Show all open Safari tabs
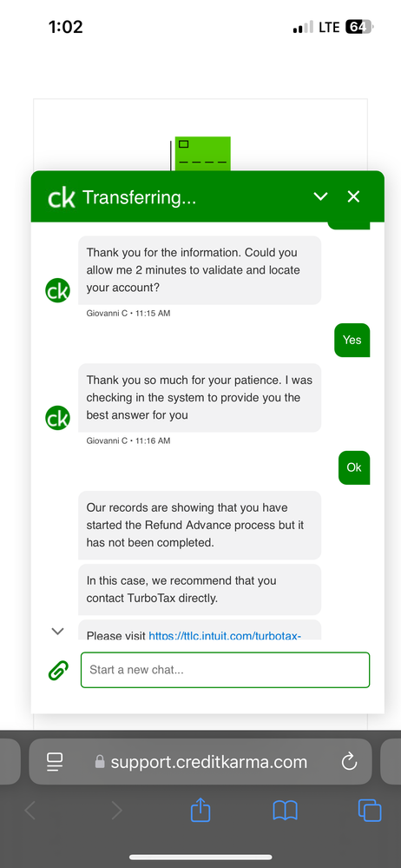 370,811
